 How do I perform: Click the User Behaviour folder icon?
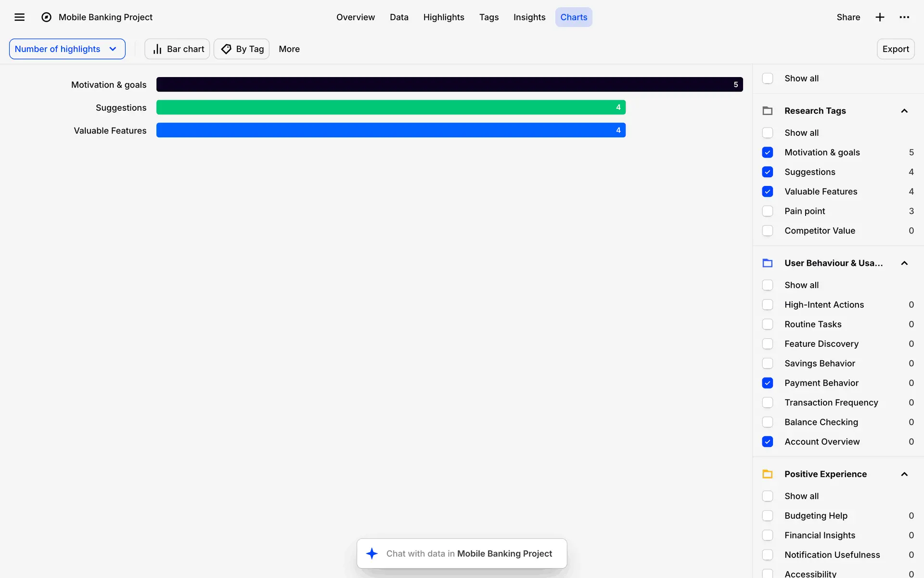coord(768,263)
